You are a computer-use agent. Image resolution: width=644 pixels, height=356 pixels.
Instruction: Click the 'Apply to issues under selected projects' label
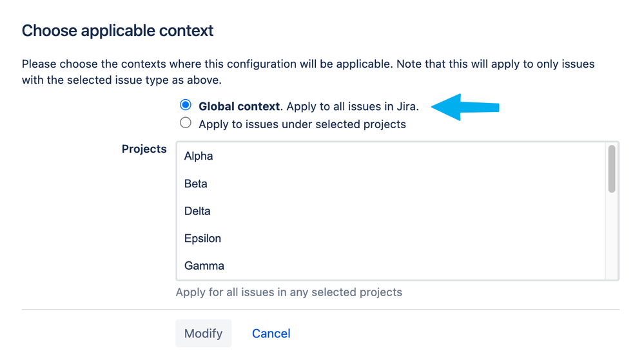pos(302,124)
